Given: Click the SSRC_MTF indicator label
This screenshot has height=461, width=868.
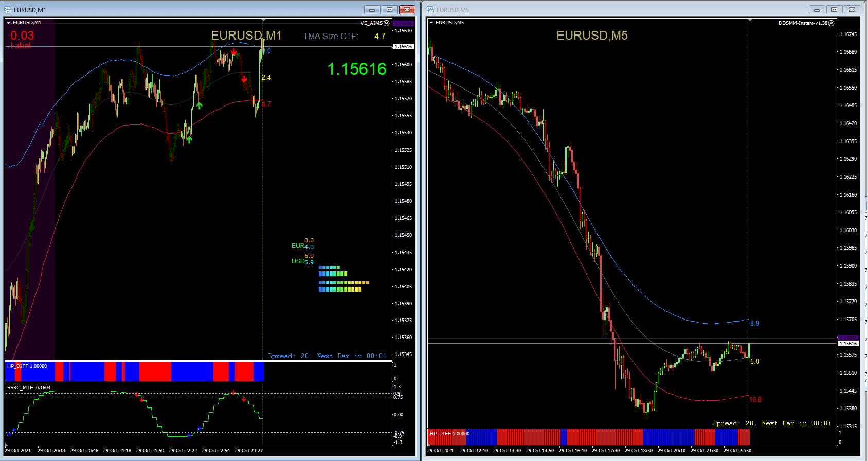Looking at the screenshot, I should pos(29,388).
